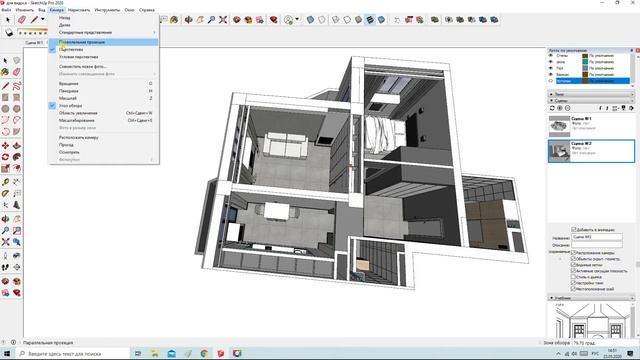640x360 pixels.
Task: Click the scene name input field
Action: (597, 237)
